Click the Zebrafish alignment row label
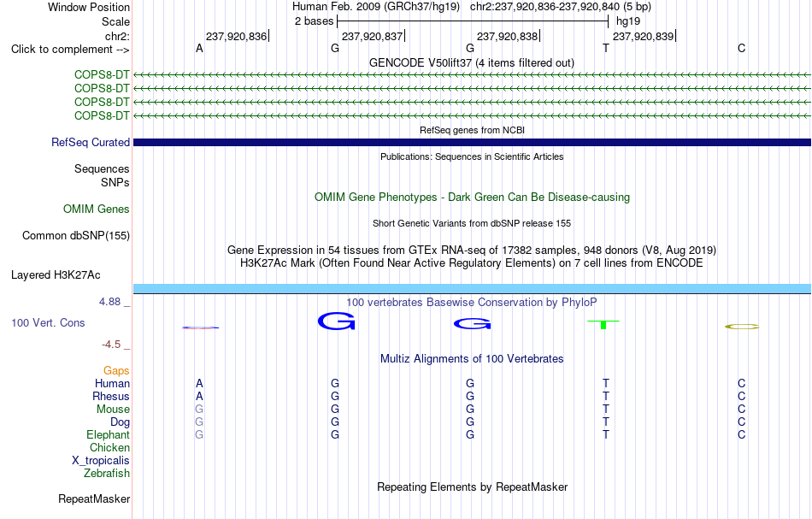Image resolution: width=812 pixels, height=519 pixels. (107, 473)
